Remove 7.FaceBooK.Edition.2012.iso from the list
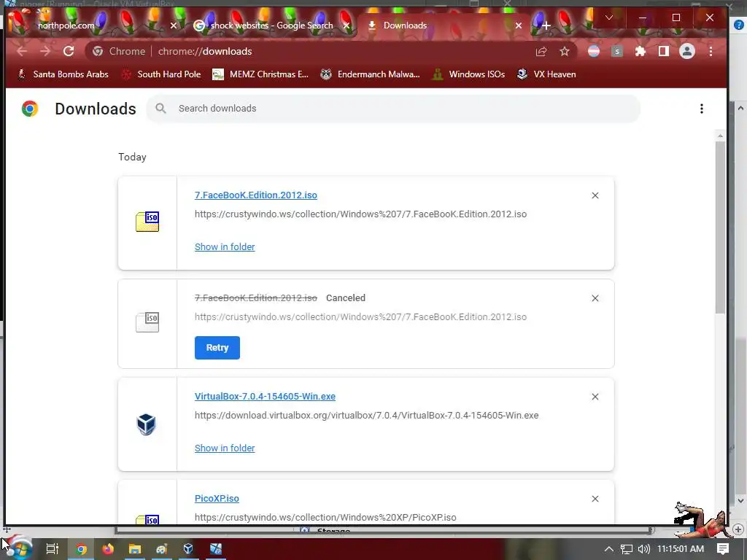This screenshot has width=747, height=560. point(595,195)
